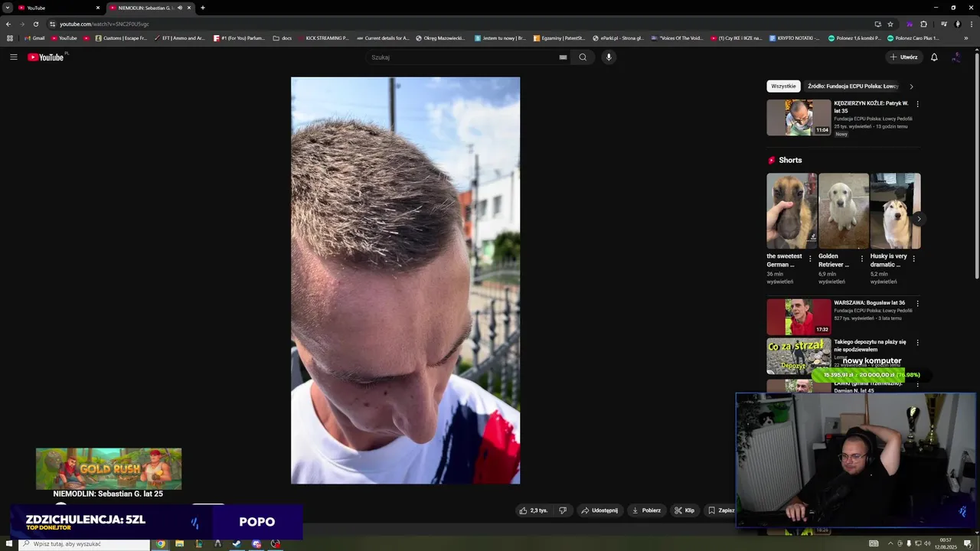Show next Shorts with the arrow

point(919,219)
